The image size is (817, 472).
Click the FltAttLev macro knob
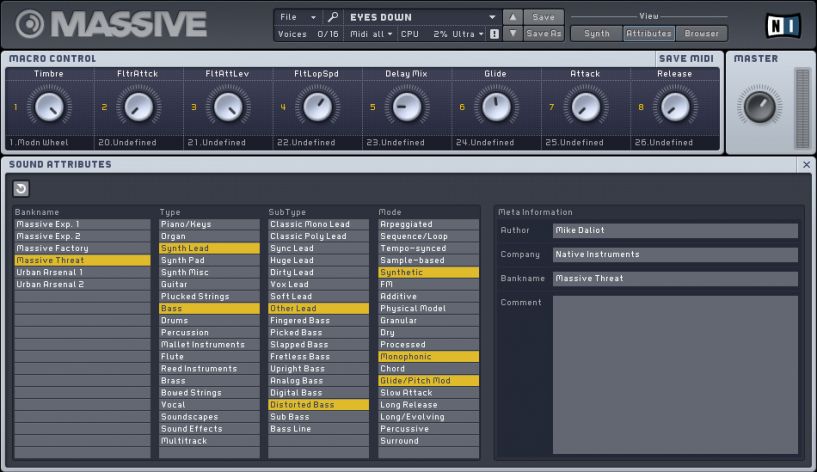click(228, 107)
